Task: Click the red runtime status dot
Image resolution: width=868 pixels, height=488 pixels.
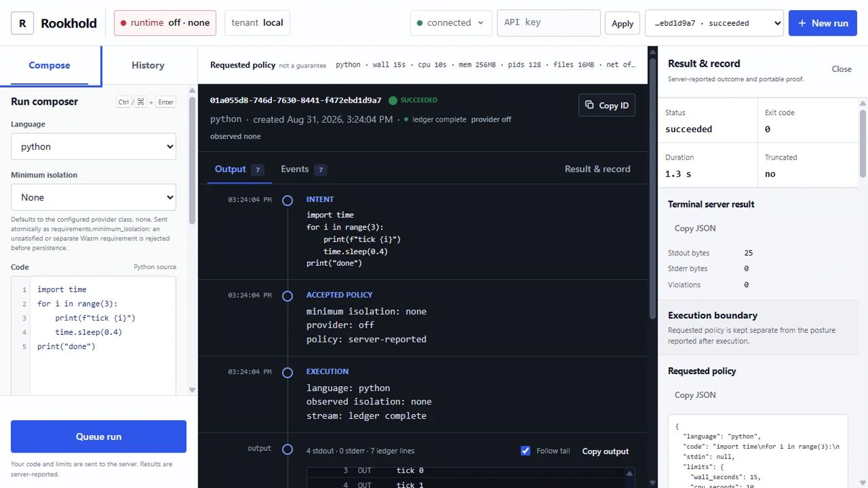Action: (x=124, y=23)
